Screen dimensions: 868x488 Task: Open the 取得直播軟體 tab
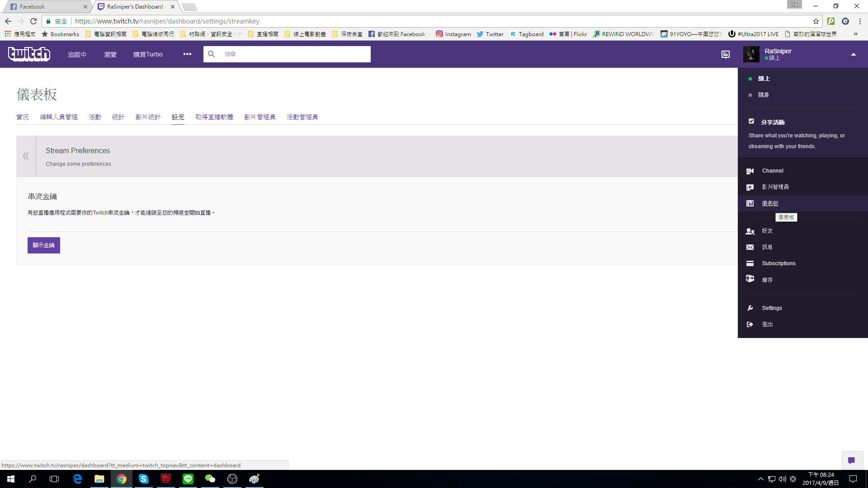pyautogui.click(x=214, y=117)
